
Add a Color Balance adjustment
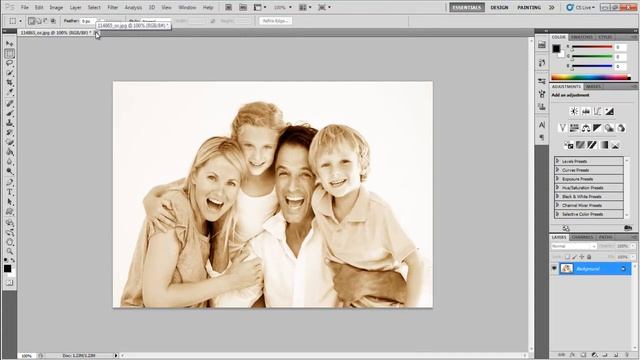click(x=586, y=128)
